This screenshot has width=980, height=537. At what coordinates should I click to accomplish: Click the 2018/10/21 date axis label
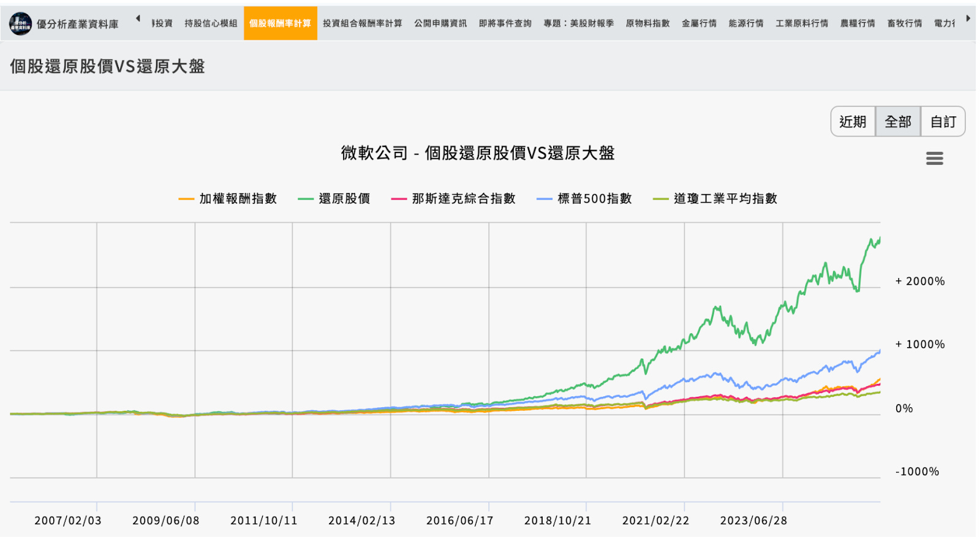tap(558, 520)
